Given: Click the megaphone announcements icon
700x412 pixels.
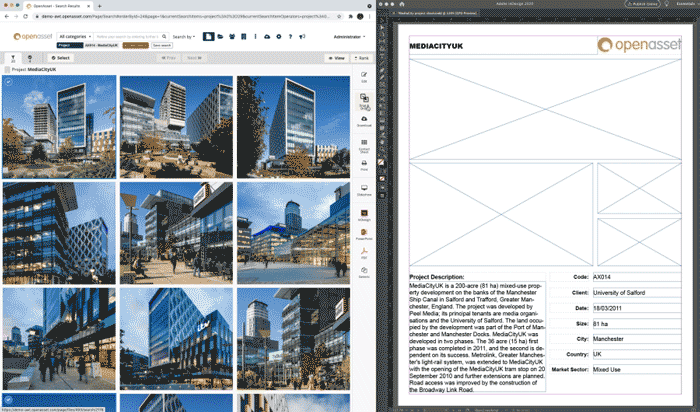Looking at the screenshot, I should (302, 37).
